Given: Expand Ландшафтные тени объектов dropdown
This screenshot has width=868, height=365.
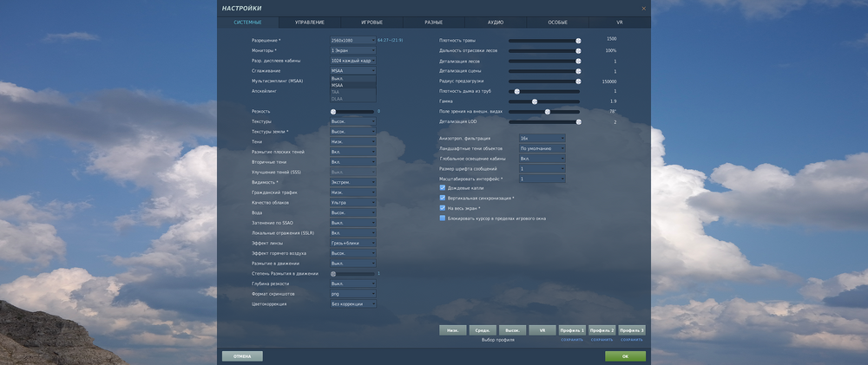Looking at the screenshot, I should 542,148.
